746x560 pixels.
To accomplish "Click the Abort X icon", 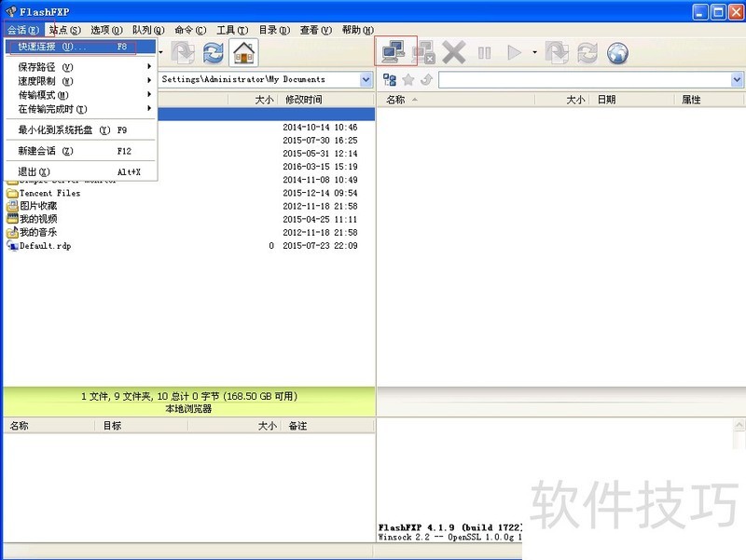I will [454, 52].
